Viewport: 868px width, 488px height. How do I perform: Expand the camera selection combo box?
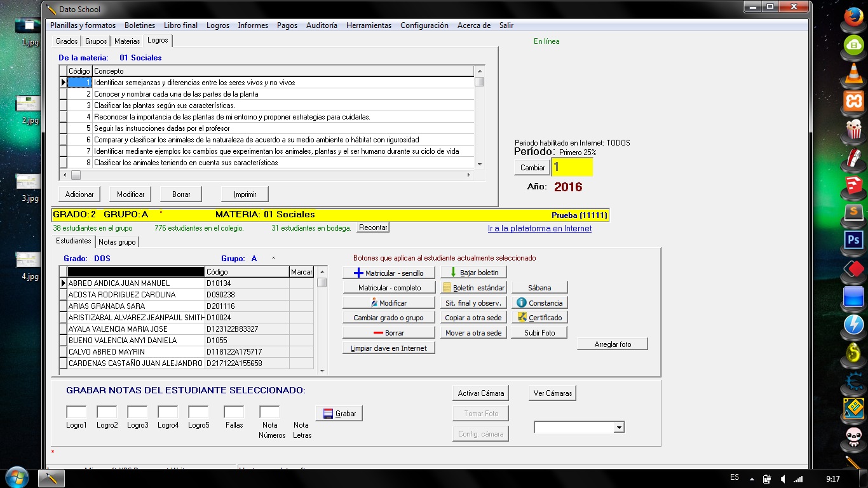click(619, 428)
